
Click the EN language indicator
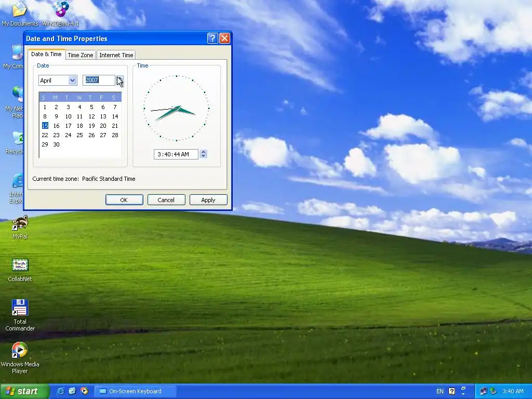pos(440,391)
